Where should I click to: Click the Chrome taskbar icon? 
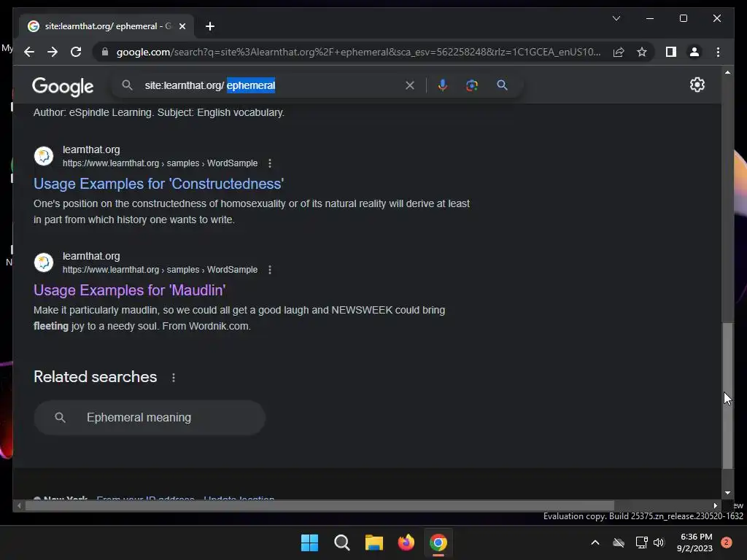click(x=438, y=542)
